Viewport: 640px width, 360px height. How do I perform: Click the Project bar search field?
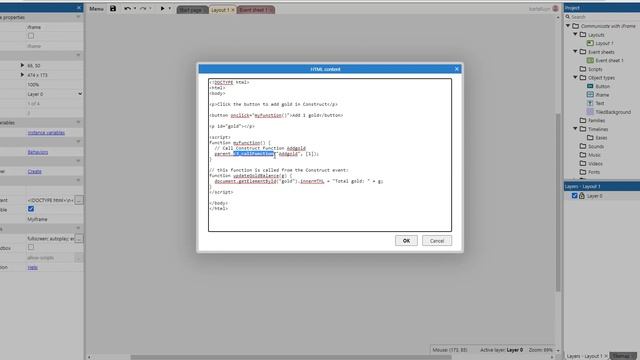tap(602, 17)
